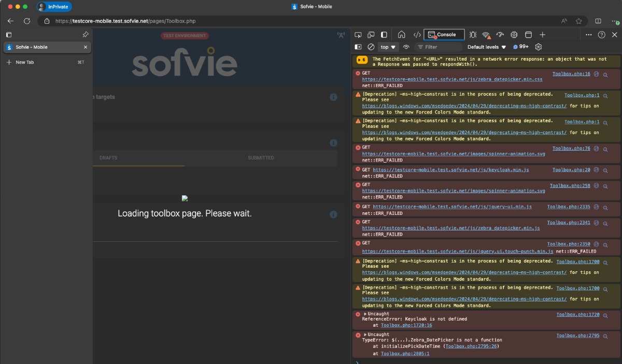The image size is (622, 364).
Task: Open stack trace link Toolbox.php:1720:16
Action: tap(406, 325)
